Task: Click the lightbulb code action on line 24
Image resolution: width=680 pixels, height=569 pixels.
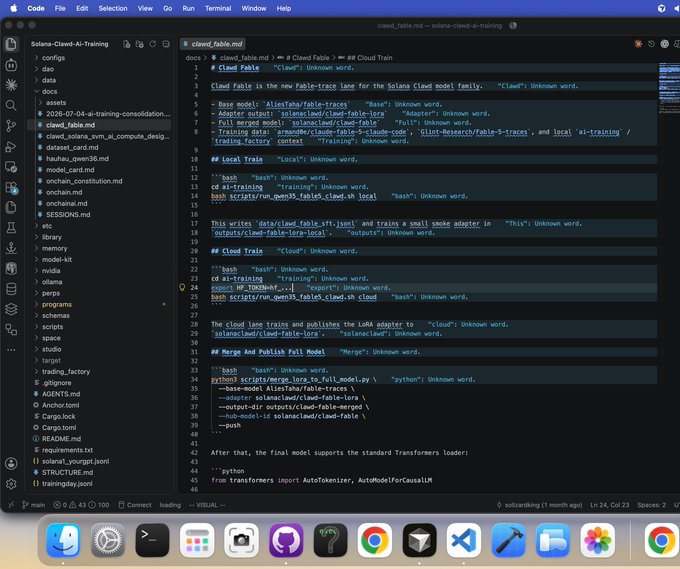Action: click(182, 287)
